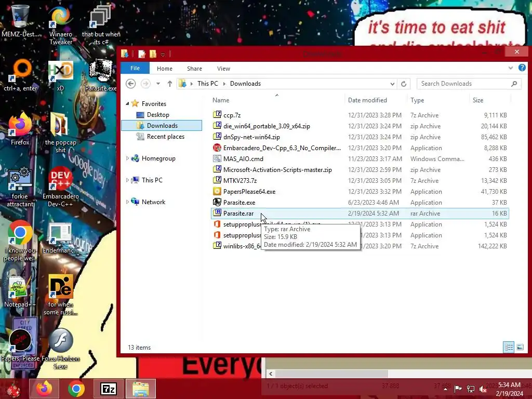
Task: Switch to details view layout icon
Action: (508, 347)
